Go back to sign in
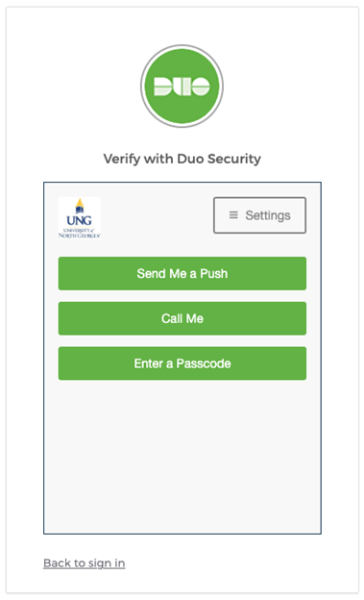The height and width of the screenshot is (600, 364). (x=85, y=563)
